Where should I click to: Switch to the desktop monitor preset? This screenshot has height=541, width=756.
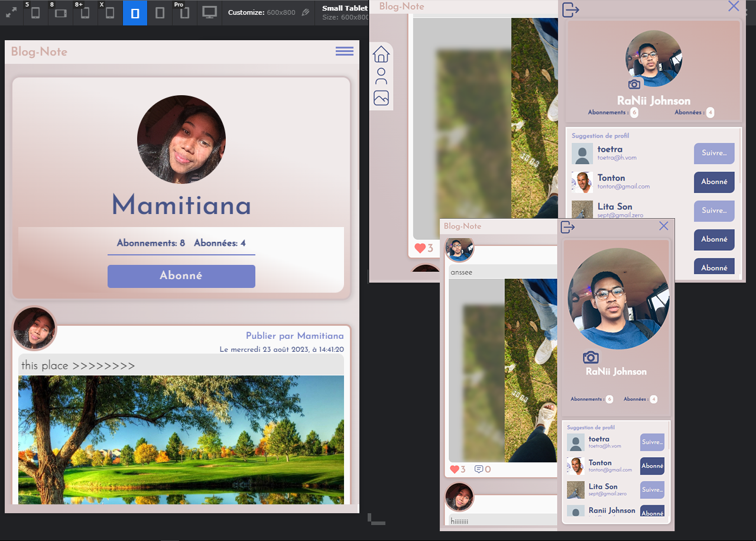(x=209, y=12)
